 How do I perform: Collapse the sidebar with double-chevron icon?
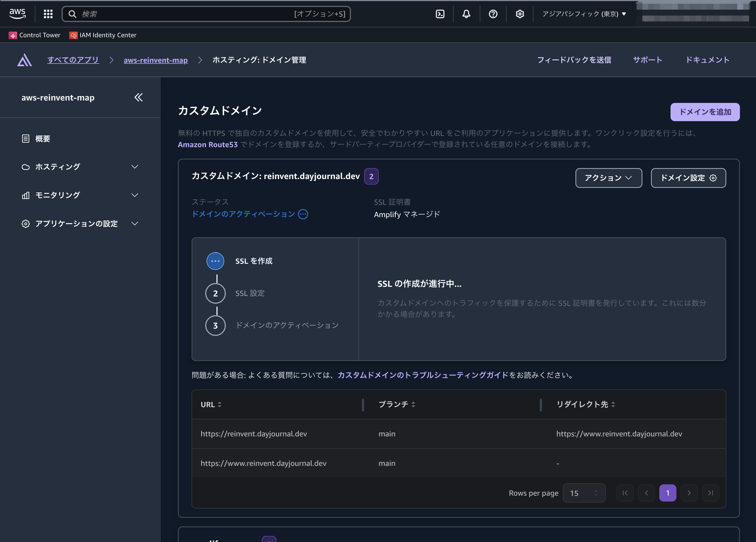pyautogui.click(x=138, y=97)
